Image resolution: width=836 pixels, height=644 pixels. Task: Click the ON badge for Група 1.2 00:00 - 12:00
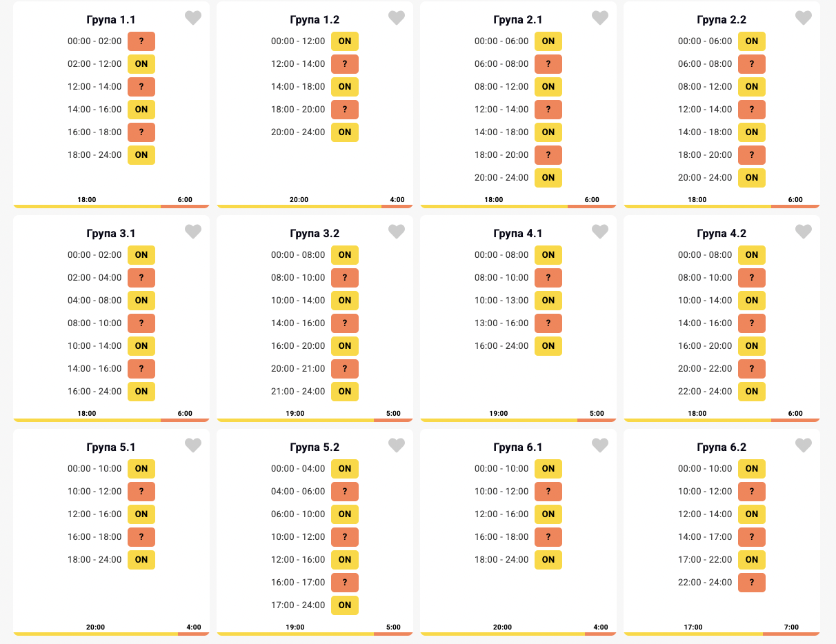[x=345, y=41]
